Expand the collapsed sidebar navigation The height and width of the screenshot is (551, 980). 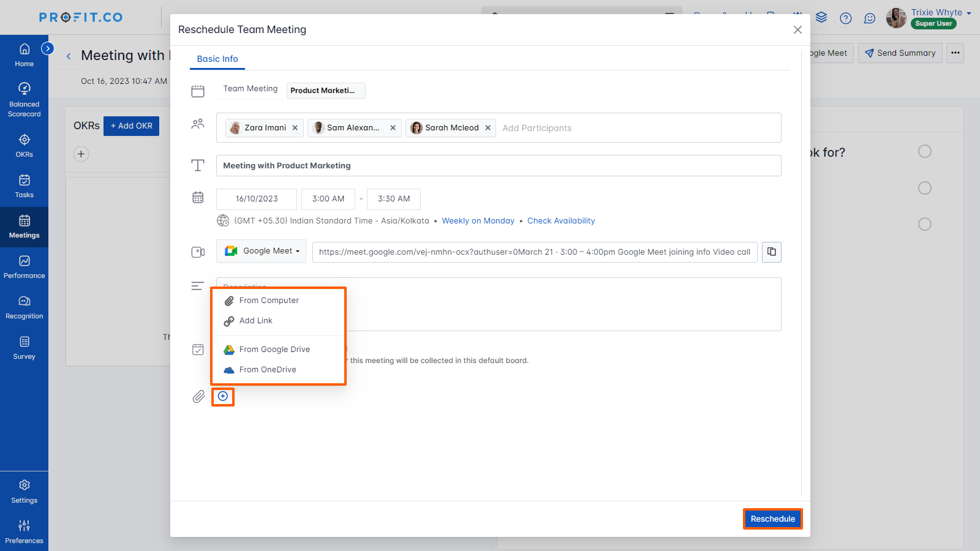48,48
